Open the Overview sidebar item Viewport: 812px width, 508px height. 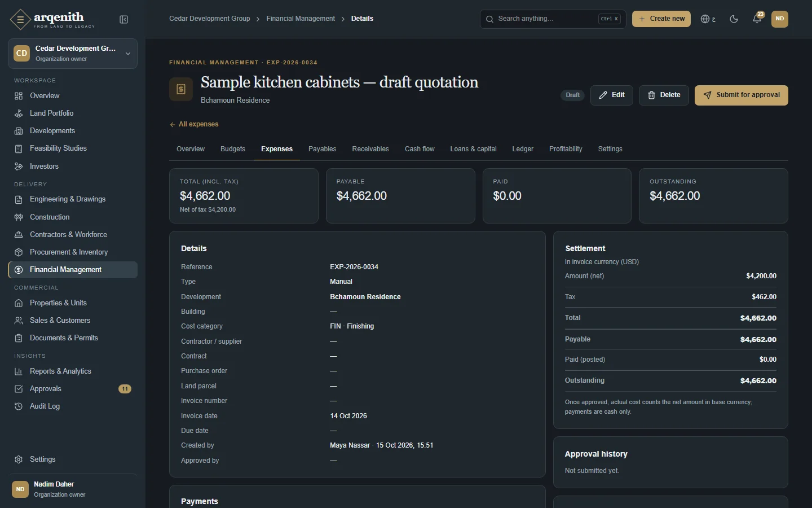click(73, 96)
